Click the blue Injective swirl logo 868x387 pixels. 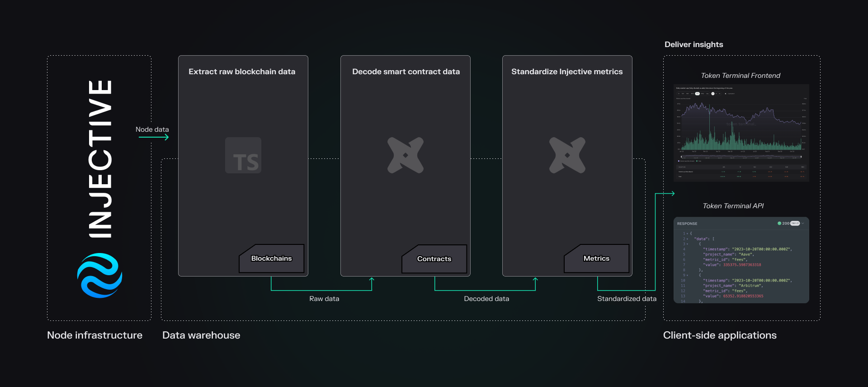coord(99,275)
